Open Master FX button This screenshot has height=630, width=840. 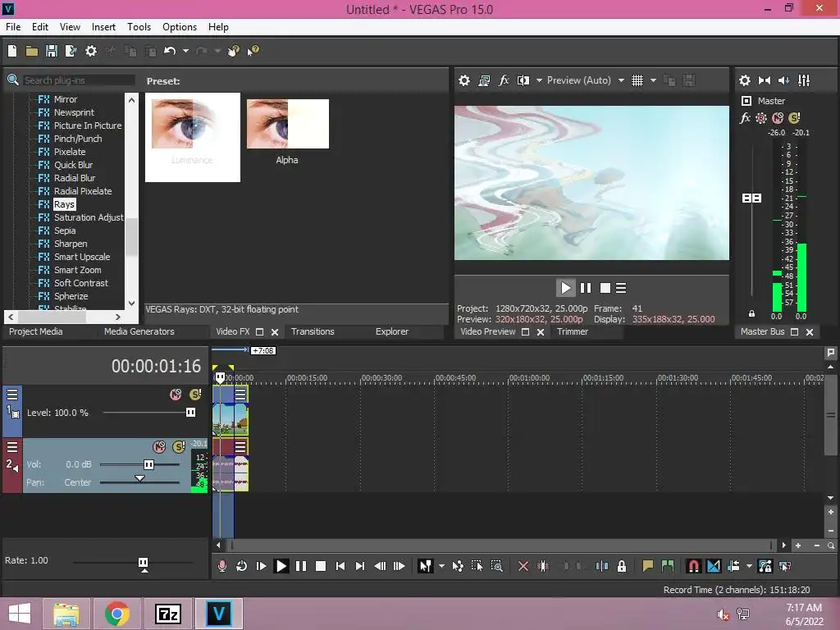745,118
